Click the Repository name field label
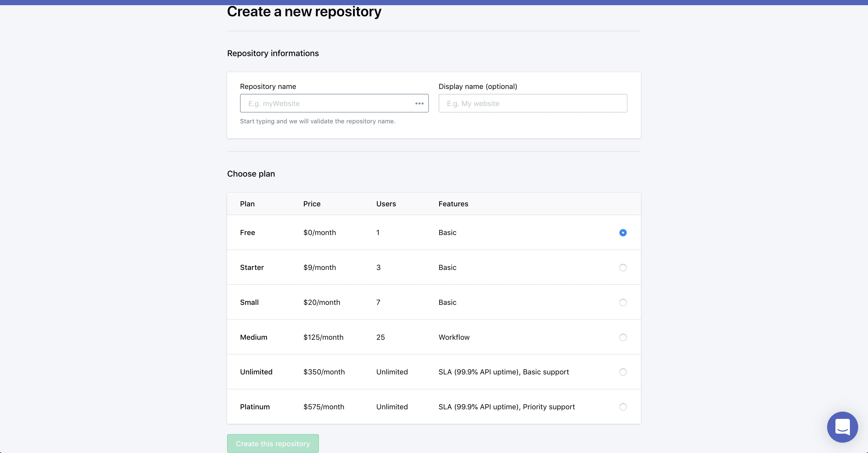868x453 pixels. pyautogui.click(x=268, y=86)
